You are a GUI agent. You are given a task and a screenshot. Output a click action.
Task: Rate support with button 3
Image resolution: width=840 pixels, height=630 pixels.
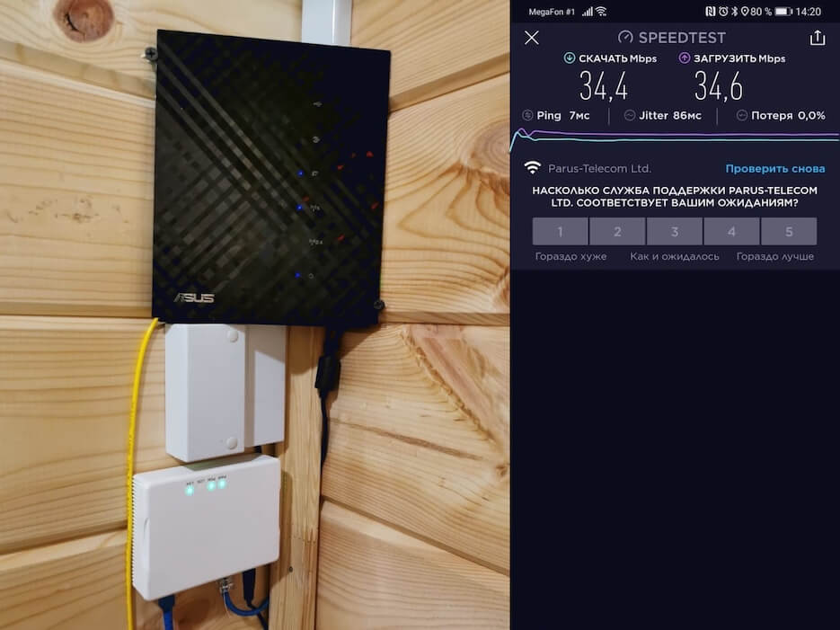pos(675,231)
